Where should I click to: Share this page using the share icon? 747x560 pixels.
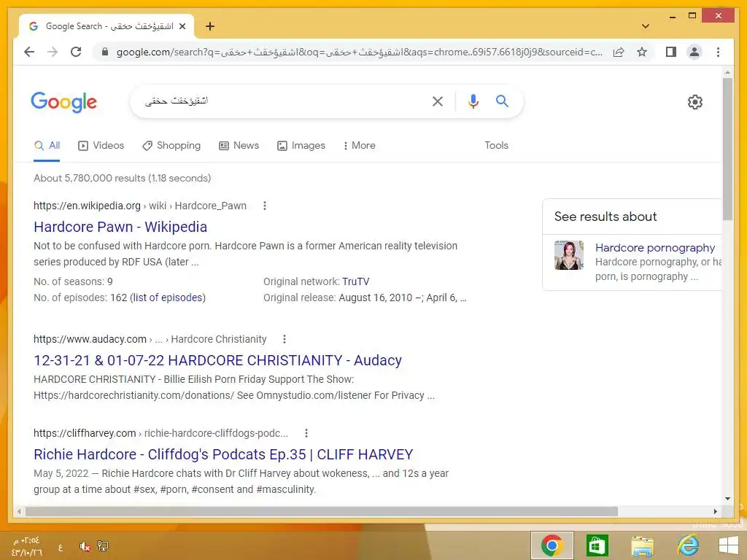pyautogui.click(x=619, y=52)
